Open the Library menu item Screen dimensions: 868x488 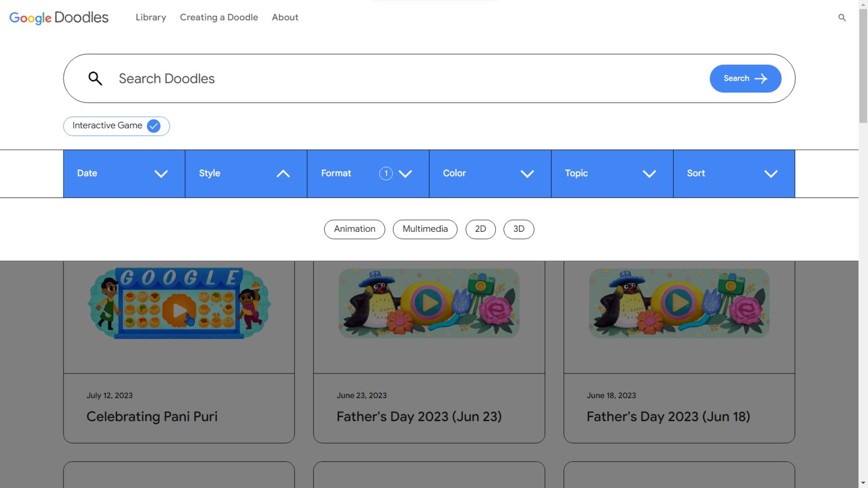click(150, 17)
